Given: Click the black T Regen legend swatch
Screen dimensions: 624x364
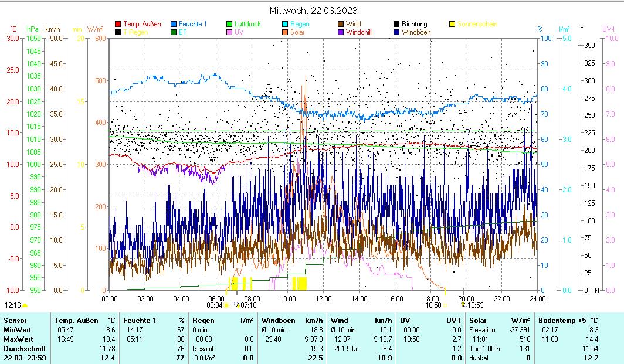Looking at the screenshot, I should tap(118, 32).
